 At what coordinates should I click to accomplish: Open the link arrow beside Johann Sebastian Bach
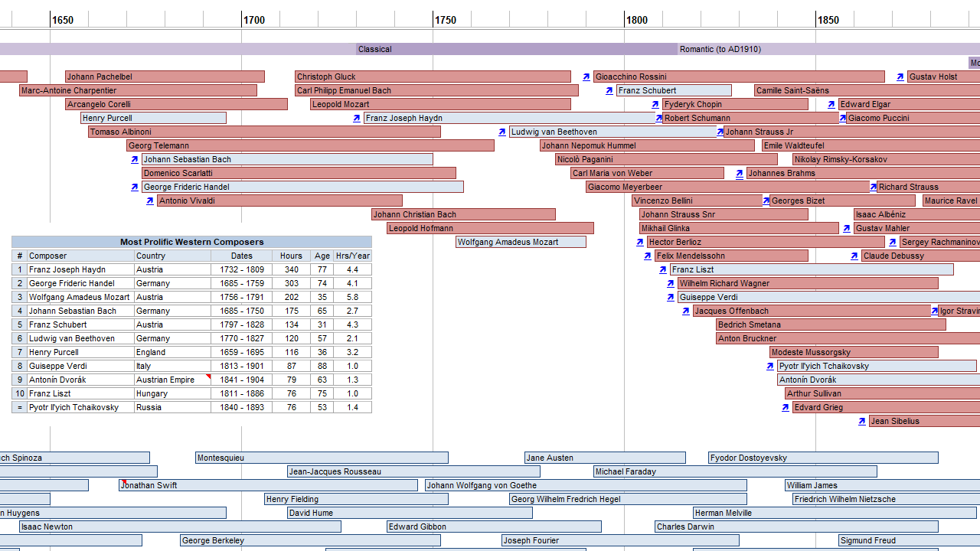pyautogui.click(x=135, y=159)
